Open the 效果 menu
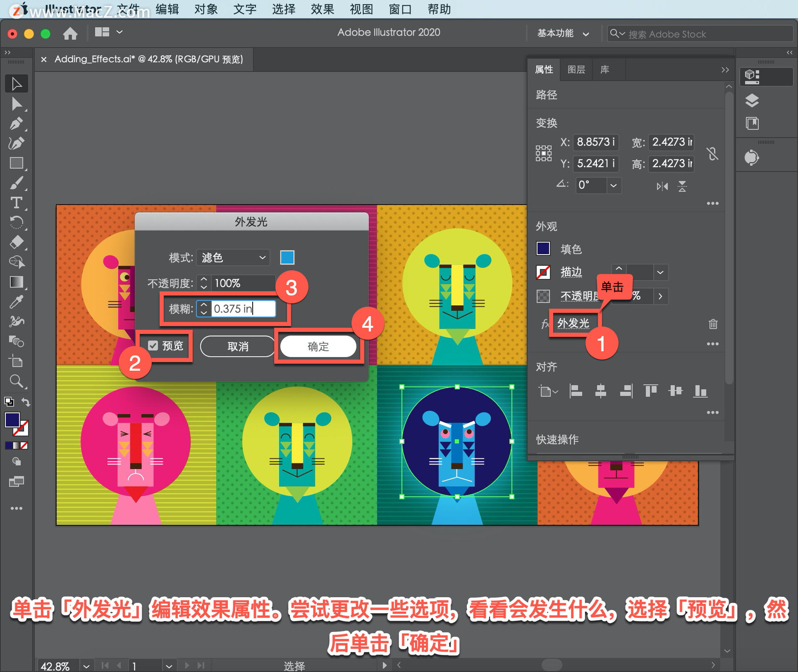The width and height of the screenshot is (798, 672). click(x=322, y=9)
